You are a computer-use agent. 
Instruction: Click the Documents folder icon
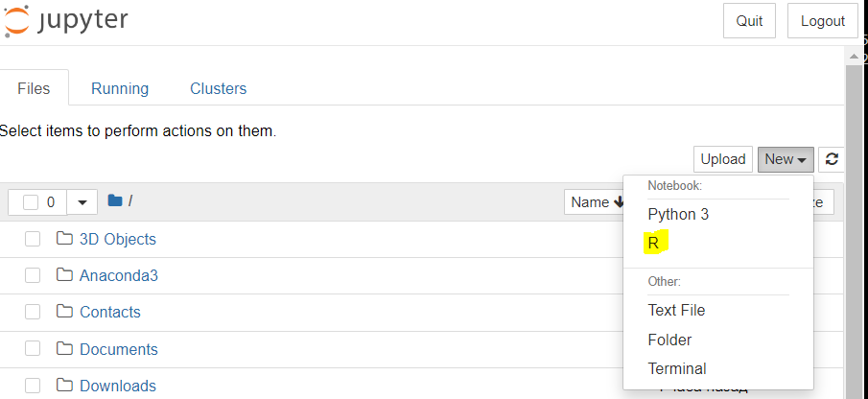pos(65,348)
